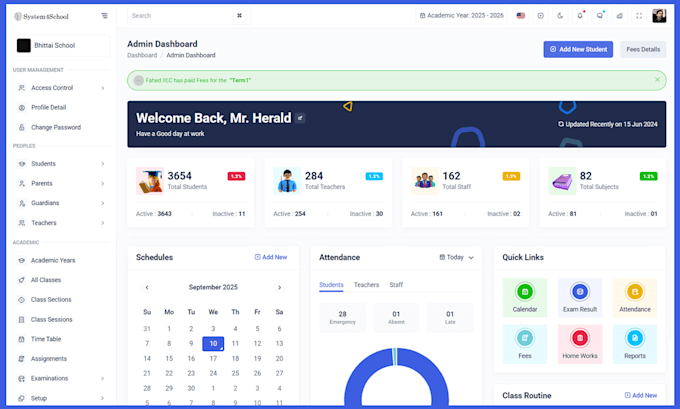
Task: Click the 01 Absent attendance card
Action: pyautogui.click(x=396, y=317)
